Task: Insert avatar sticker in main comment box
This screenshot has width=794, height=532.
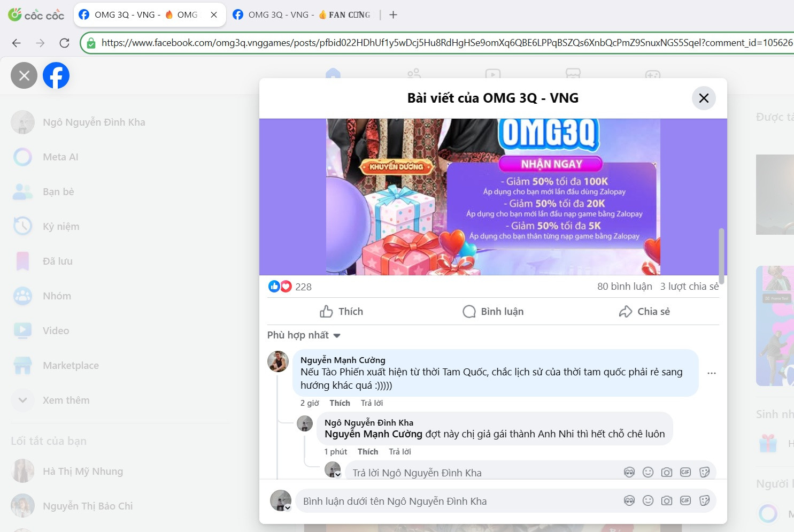Action: pyautogui.click(x=629, y=500)
